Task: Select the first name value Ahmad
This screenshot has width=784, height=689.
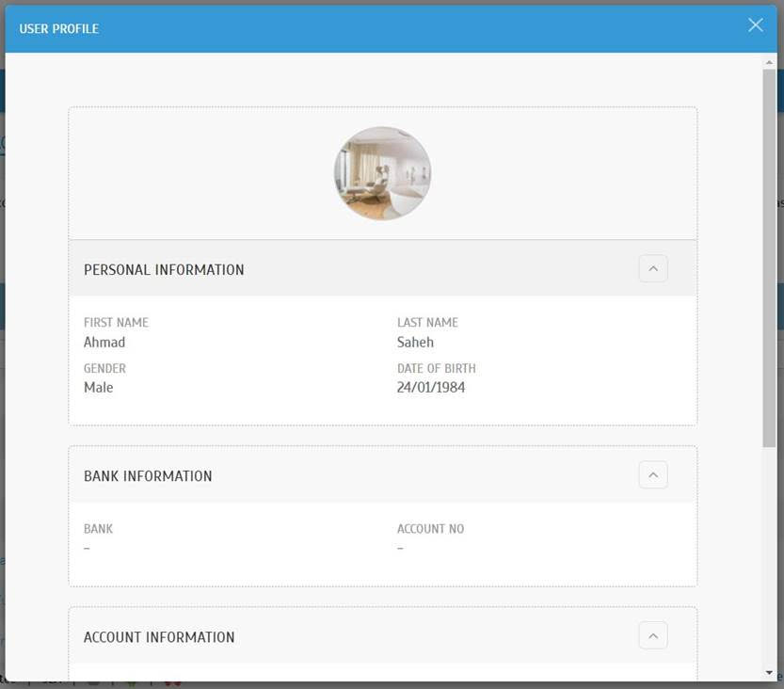Action: (x=104, y=343)
